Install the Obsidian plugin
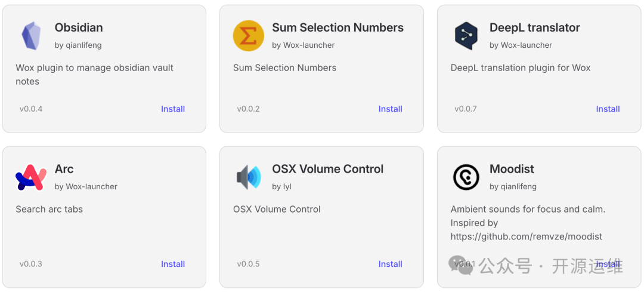The height and width of the screenshot is (292, 644). (x=173, y=109)
